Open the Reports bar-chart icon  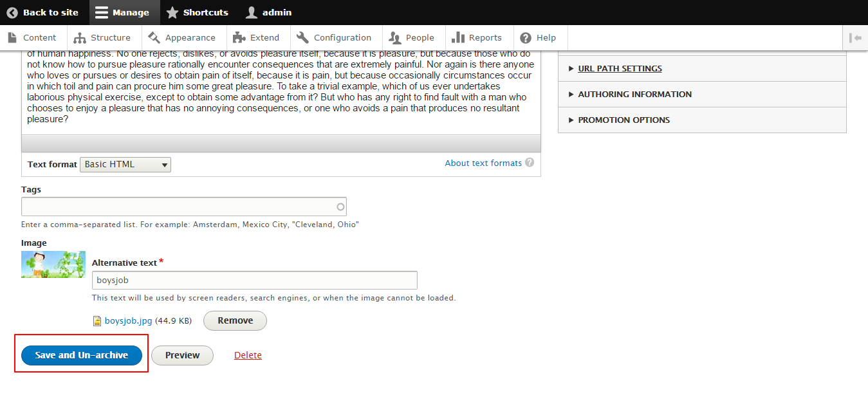(x=458, y=37)
